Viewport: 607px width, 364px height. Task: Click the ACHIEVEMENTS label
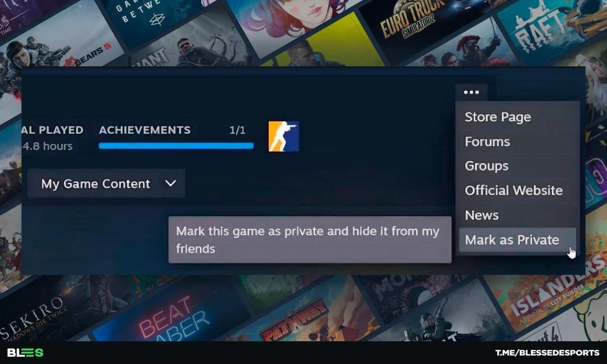tap(145, 130)
